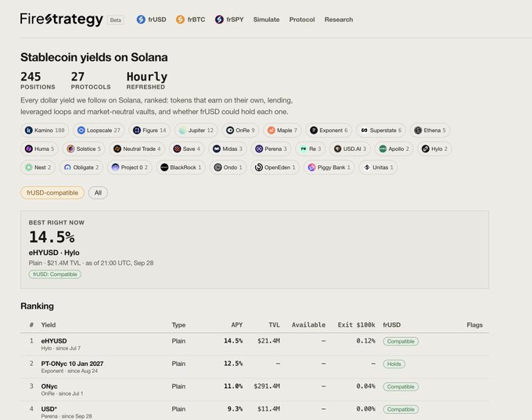Filter by Figure protocol chip

click(x=149, y=131)
